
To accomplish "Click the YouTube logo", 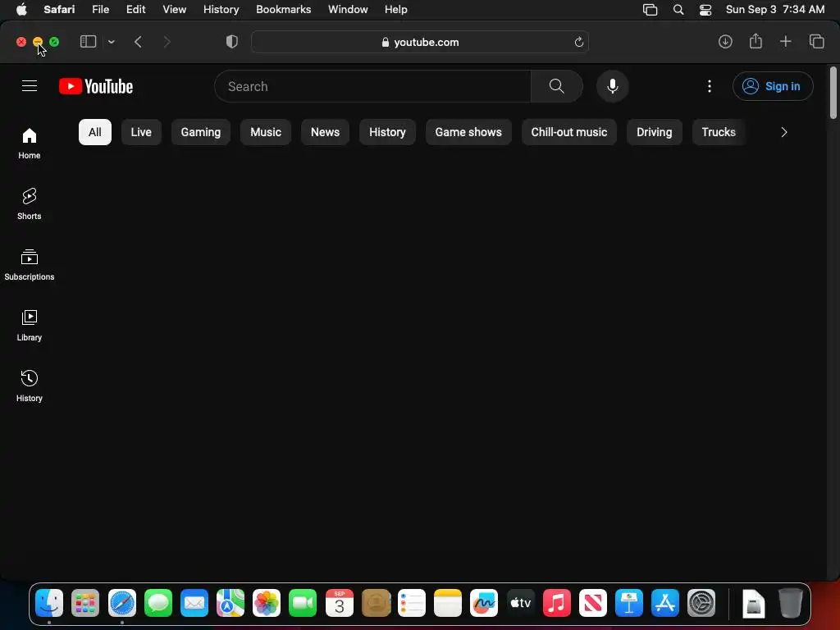I will click(96, 86).
